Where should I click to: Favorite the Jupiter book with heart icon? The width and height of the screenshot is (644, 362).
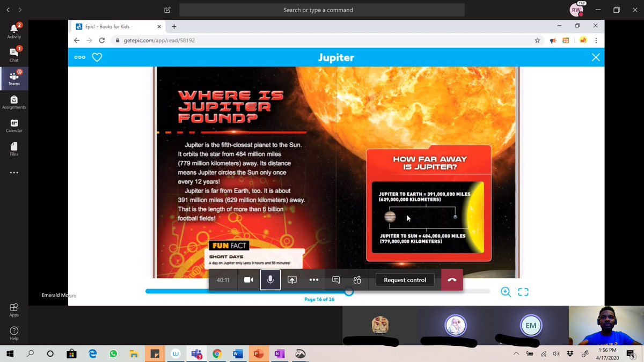pyautogui.click(x=97, y=57)
